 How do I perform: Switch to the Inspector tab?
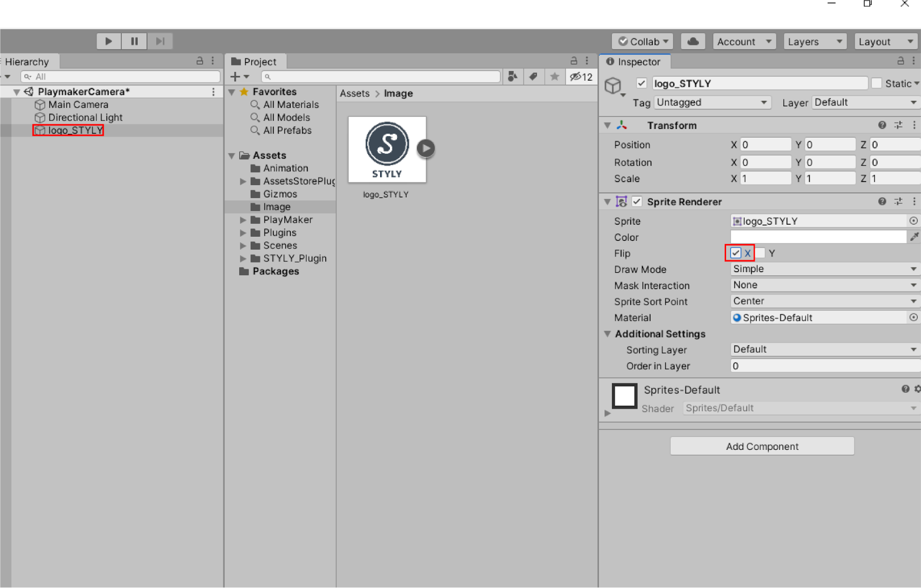coord(634,62)
